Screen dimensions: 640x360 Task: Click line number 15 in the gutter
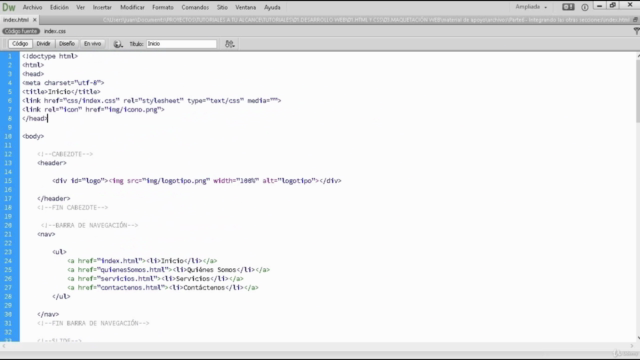[9, 181]
